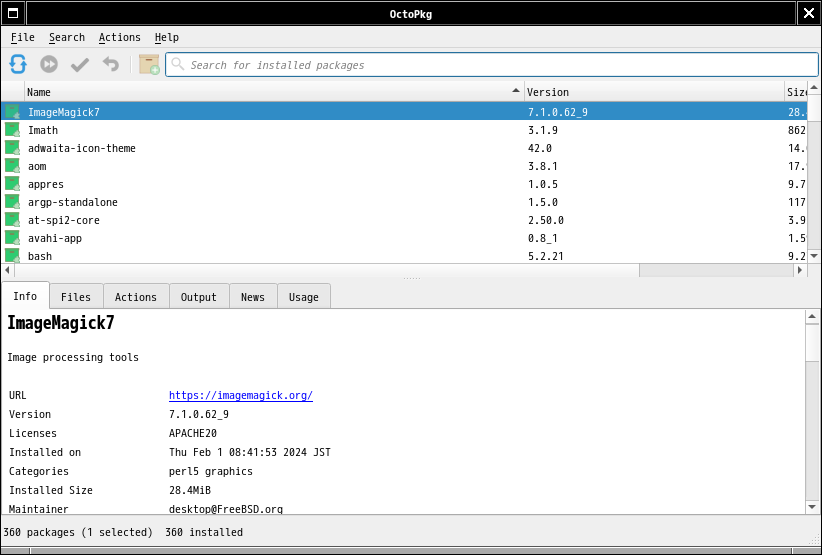Select the Imath package row
The image size is (822, 555).
[x=404, y=130]
